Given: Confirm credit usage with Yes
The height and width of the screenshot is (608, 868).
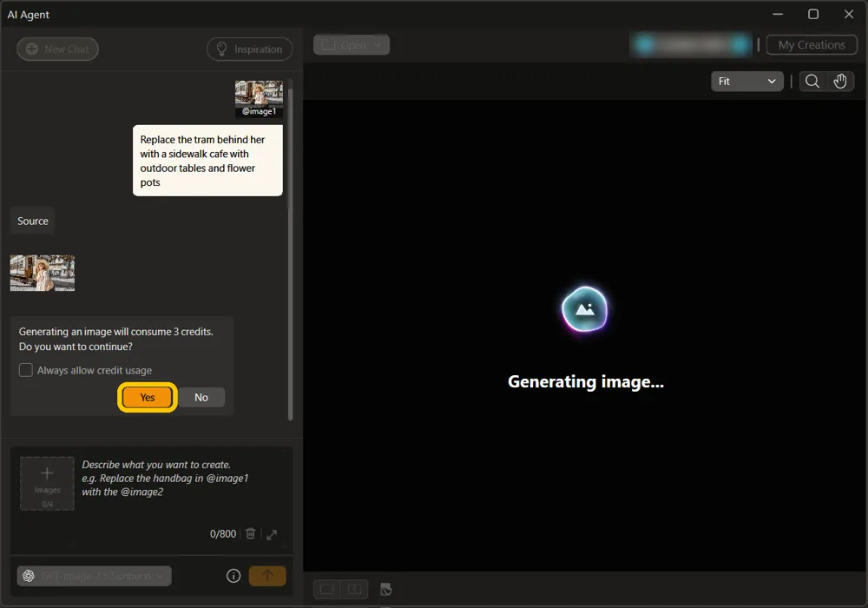Looking at the screenshot, I should point(148,397).
